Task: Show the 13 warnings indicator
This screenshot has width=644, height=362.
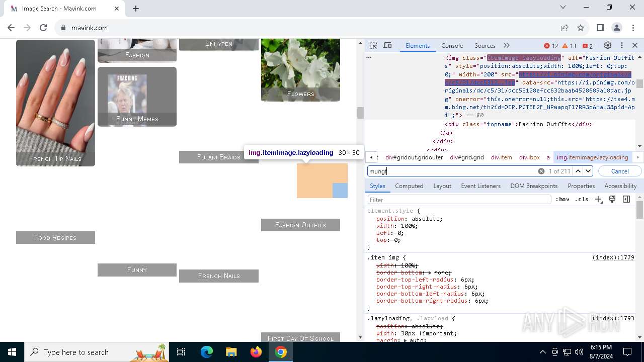Action: (x=569, y=46)
